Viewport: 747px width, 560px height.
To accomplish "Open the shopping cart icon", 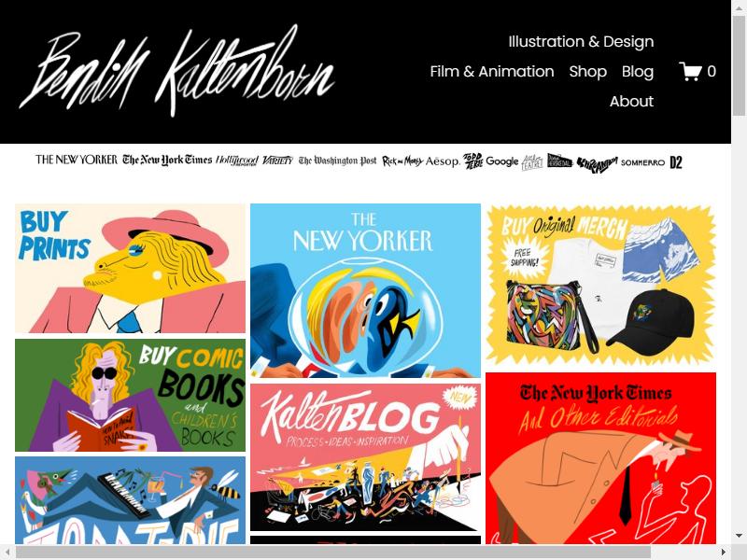I will pyautogui.click(x=690, y=72).
